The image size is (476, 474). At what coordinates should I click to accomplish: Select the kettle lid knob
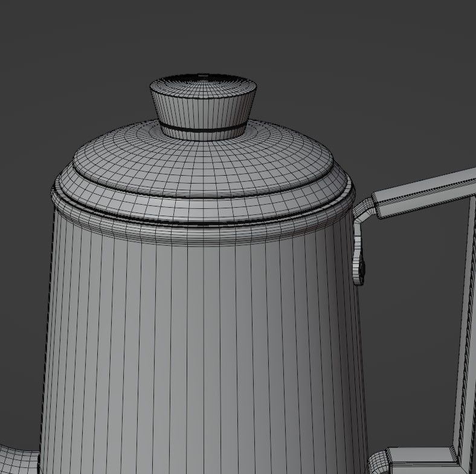click(203, 107)
